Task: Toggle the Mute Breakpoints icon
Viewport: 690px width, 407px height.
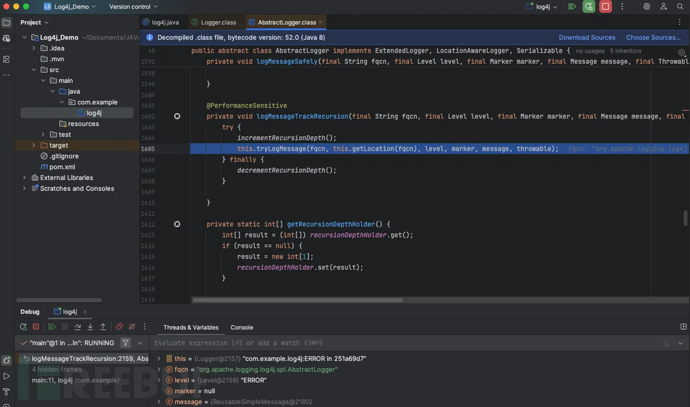Action: pos(131,327)
